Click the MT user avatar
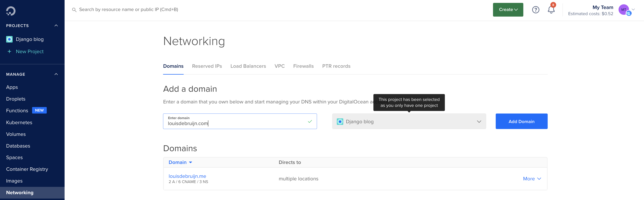The height and width of the screenshot is (200, 644). coord(623,10)
